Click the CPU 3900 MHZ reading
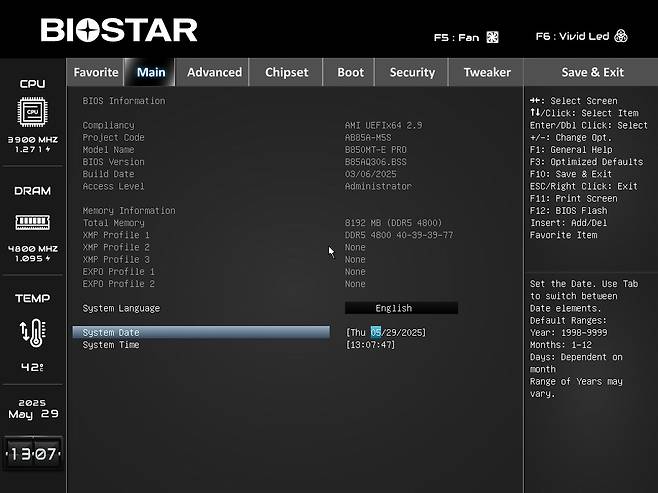 [33, 140]
